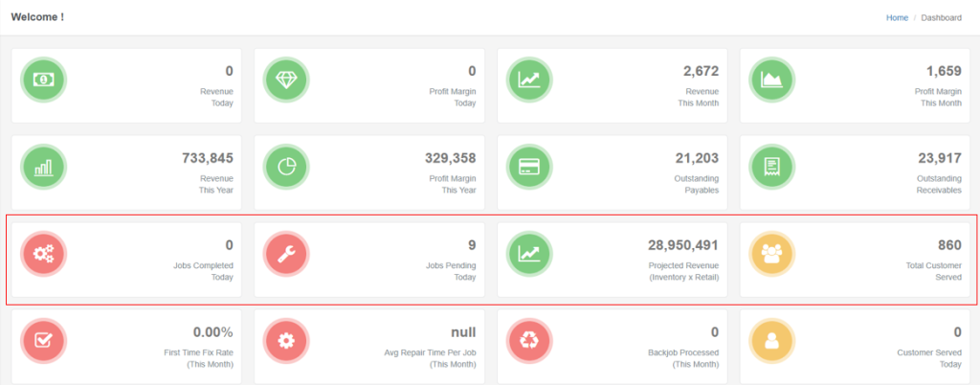
Task: Click the Profit Margin This Month area chart icon
Action: click(771, 80)
